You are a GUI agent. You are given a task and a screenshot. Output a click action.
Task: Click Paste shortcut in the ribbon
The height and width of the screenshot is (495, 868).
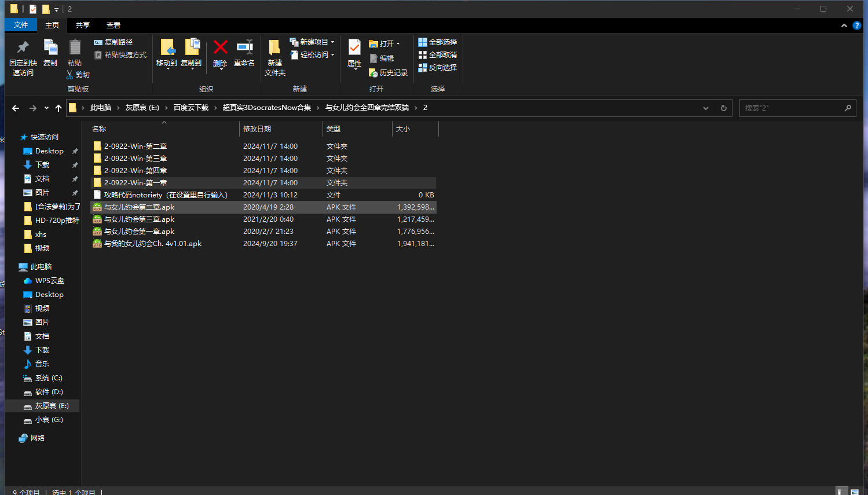tap(120, 55)
